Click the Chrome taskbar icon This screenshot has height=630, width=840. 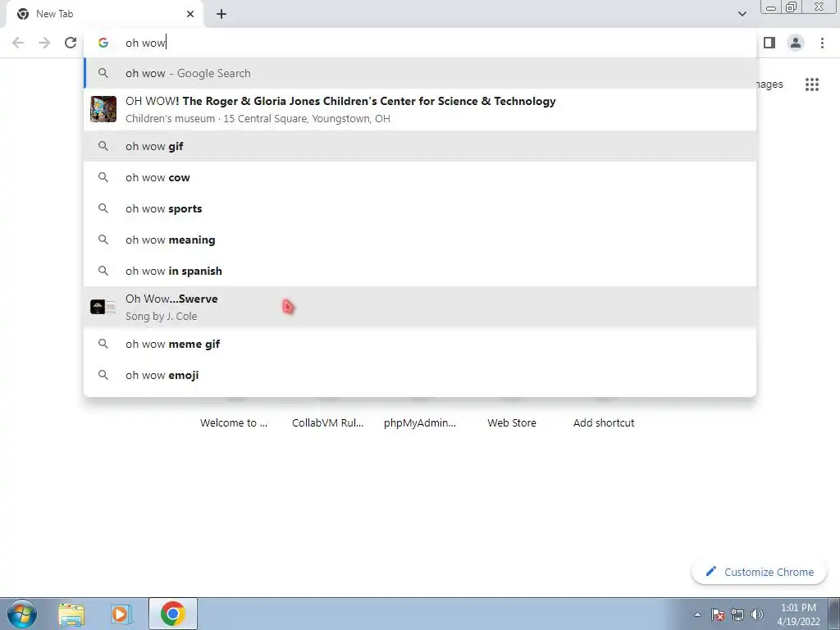[x=172, y=614]
